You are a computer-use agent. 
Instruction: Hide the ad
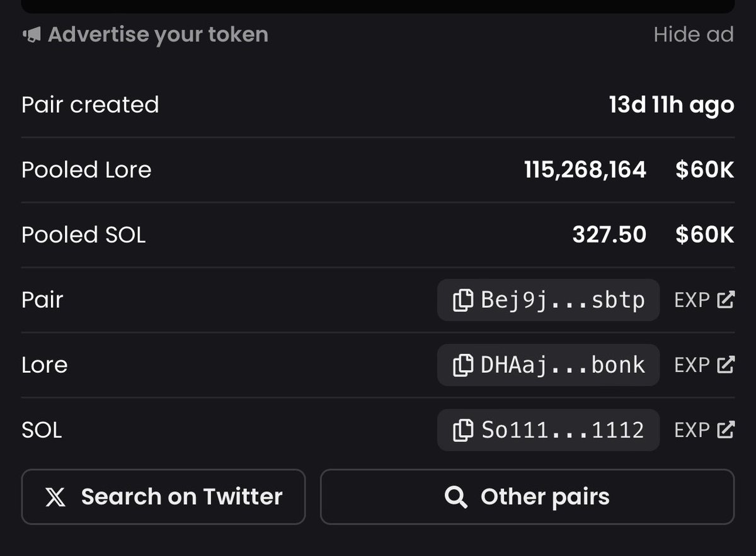(694, 34)
